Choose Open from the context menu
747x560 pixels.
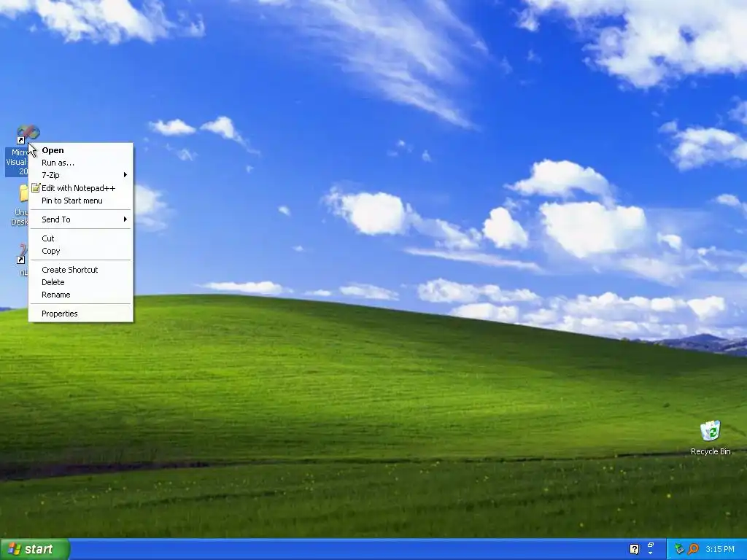[x=81, y=150]
